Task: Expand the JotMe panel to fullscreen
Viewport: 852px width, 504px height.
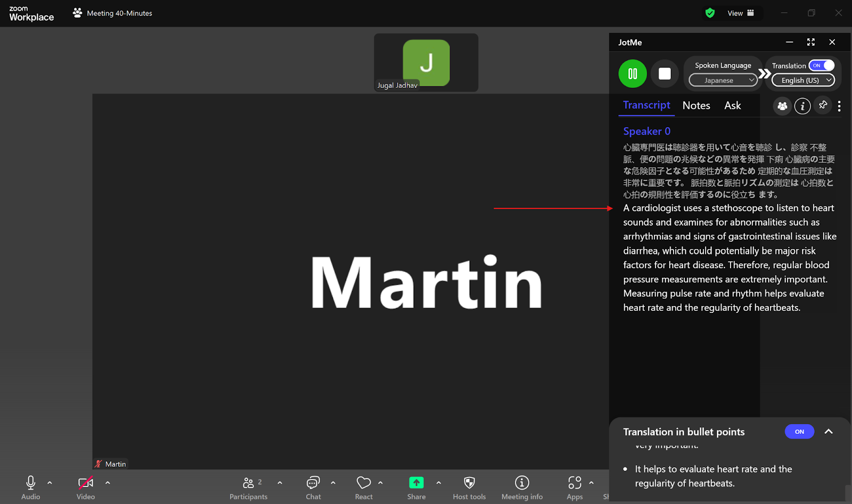Action: (811, 42)
